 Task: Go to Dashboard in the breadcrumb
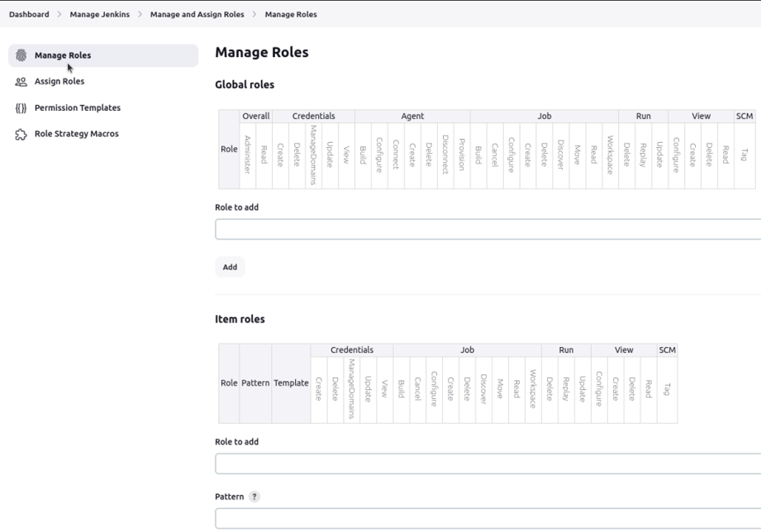[x=29, y=15]
